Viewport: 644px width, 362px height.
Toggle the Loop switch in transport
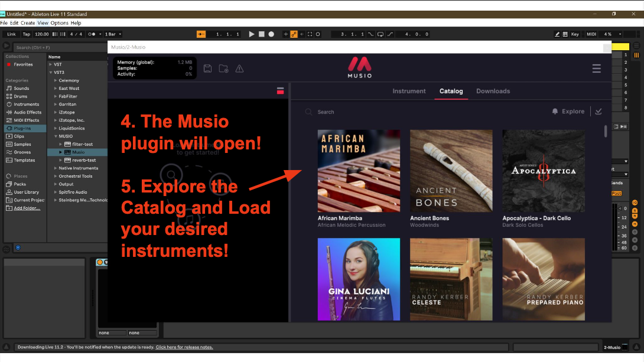pos(380,34)
